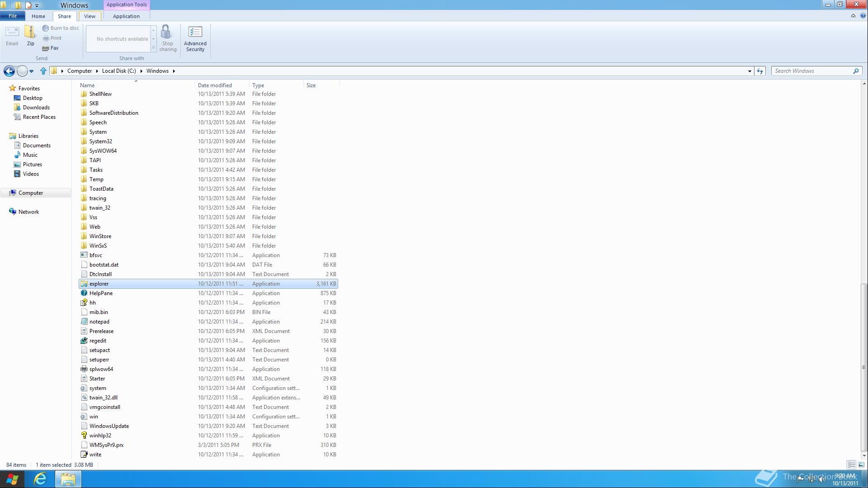This screenshot has width=868, height=488.
Task: Click Local Disk (C:) in address bar
Action: click(119, 71)
